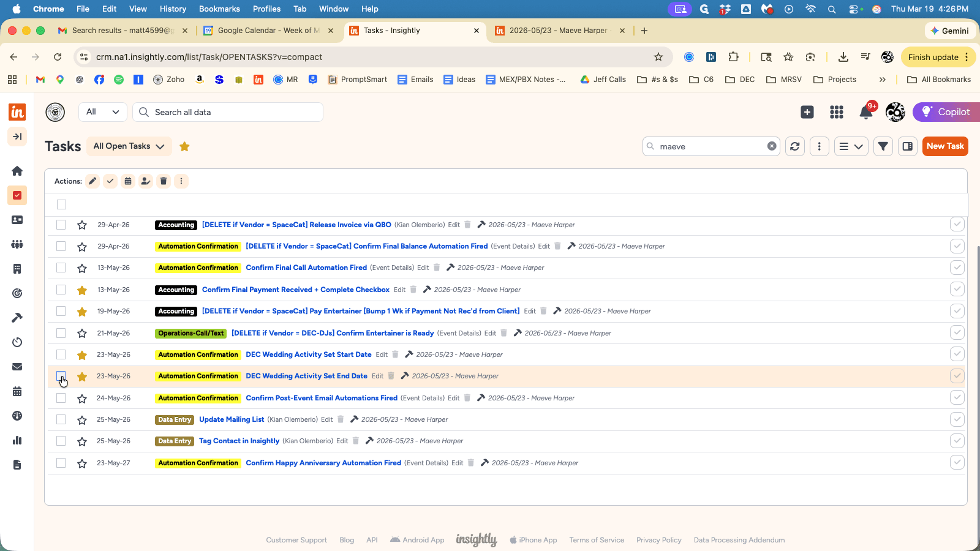Open the Confirm Post-Event Email Automations Fired task
980x551 pixels.
coord(322,398)
